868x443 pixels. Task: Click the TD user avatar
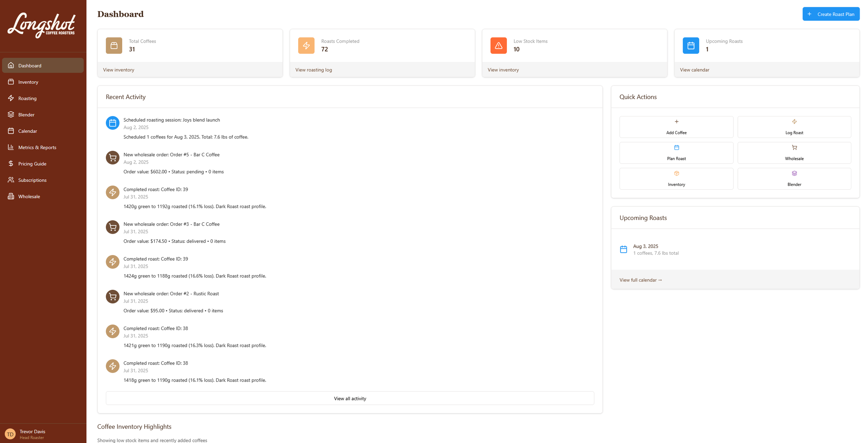tap(10, 434)
